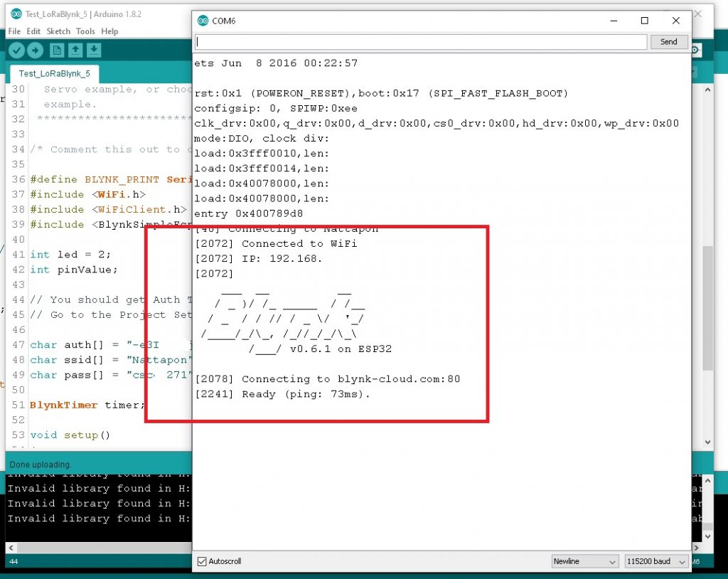Image resolution: width=728 pixels, height=579 pixels.
Task: Click line 42 'int pinValue;' code
Action: tap(74, 270)
